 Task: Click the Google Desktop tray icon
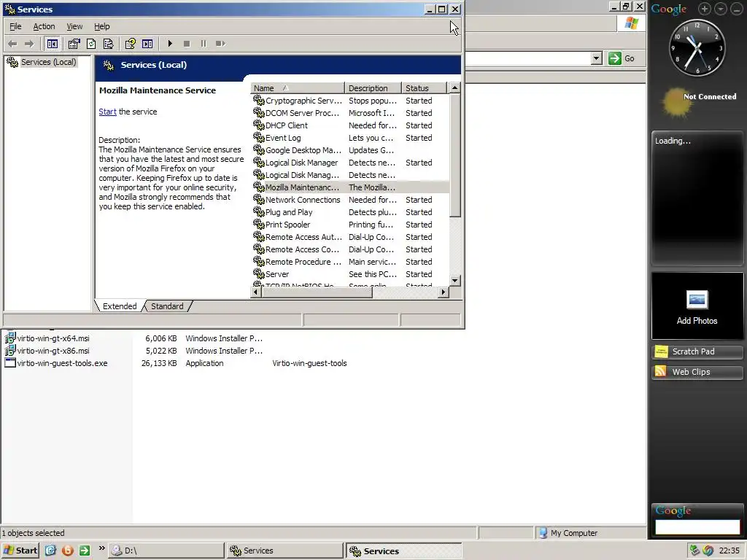click(708, 551)
